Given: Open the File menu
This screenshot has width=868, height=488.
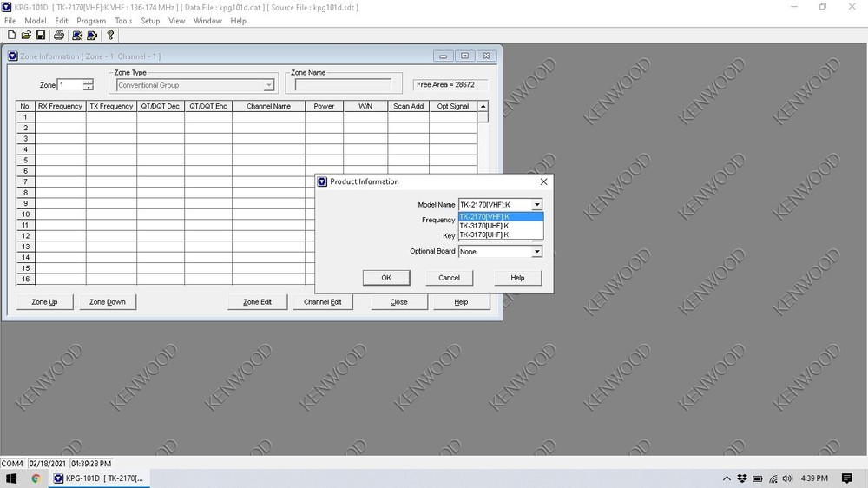Looking at the screenshot, I should tap(10, 21).
